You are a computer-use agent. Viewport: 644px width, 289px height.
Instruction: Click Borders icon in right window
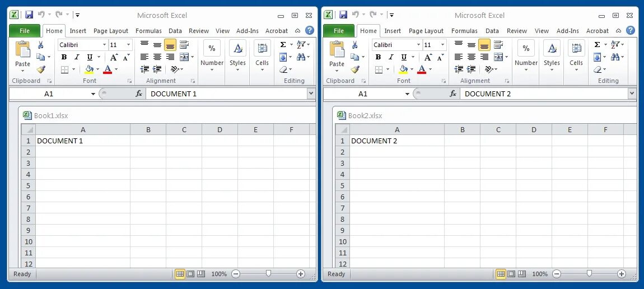coord(379,69)
